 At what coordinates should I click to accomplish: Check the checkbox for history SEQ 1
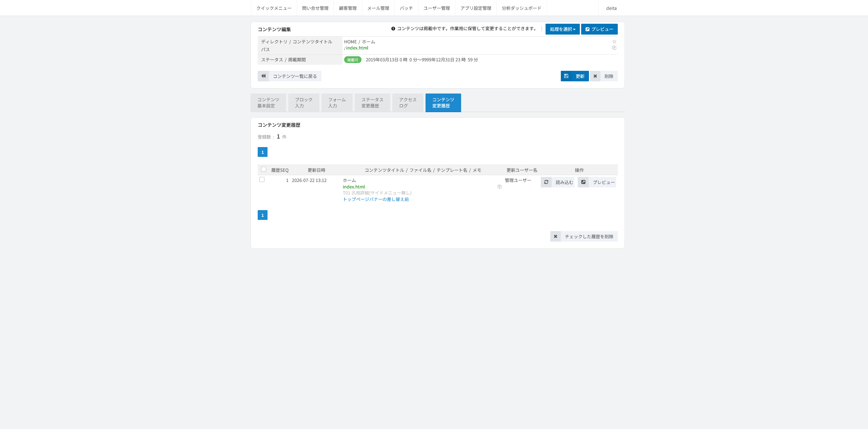pos(262,180)
